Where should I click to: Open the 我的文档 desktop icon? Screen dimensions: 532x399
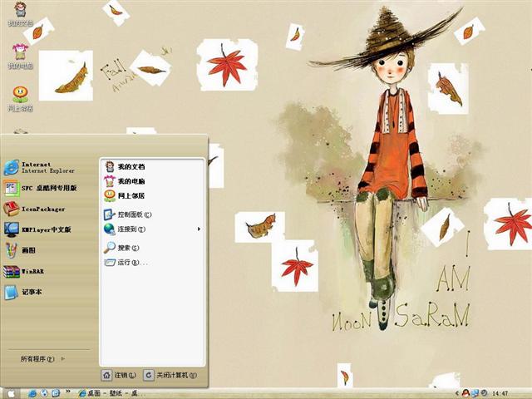click(20, 13)
